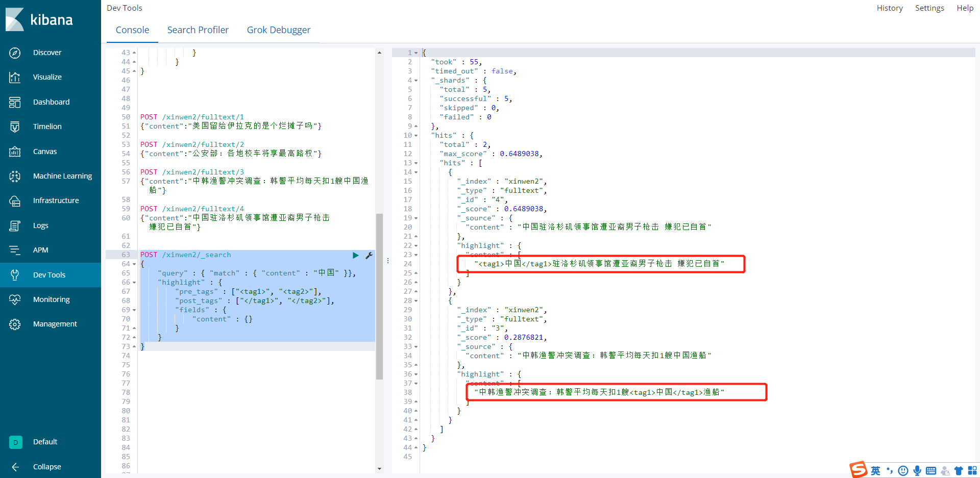980x478 pixels.
Task: Select the Dev Tools wrench icon
Action: 15,275
